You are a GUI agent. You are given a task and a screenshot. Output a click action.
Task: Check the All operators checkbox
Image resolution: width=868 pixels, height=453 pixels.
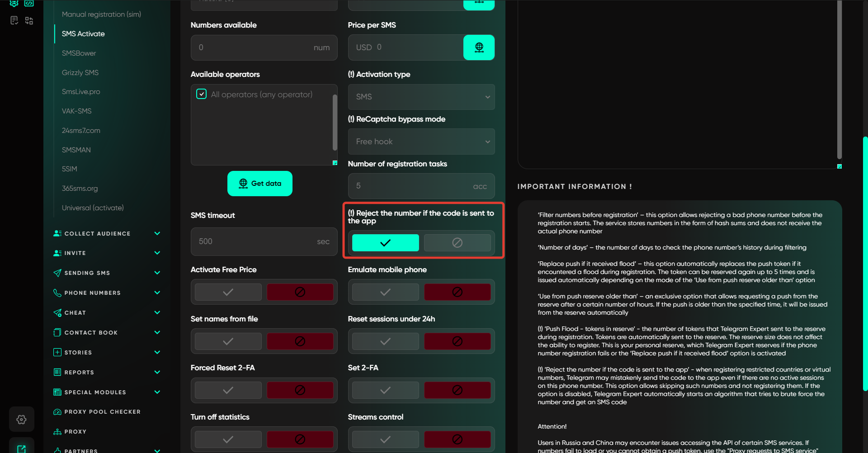tap(202, 94)
